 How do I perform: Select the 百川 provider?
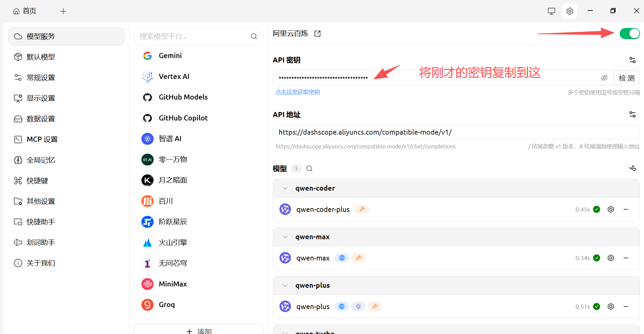point(198,201)
